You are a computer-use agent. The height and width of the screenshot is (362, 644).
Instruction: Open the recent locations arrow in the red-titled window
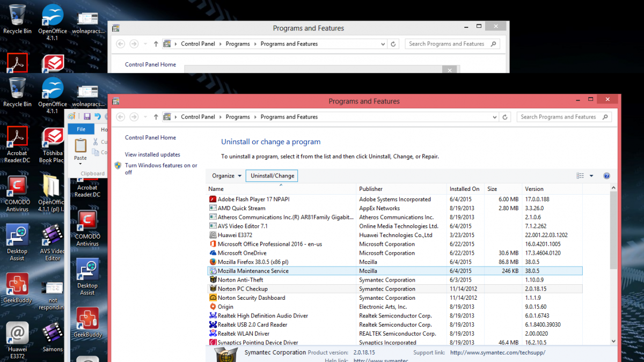point(145,117)
